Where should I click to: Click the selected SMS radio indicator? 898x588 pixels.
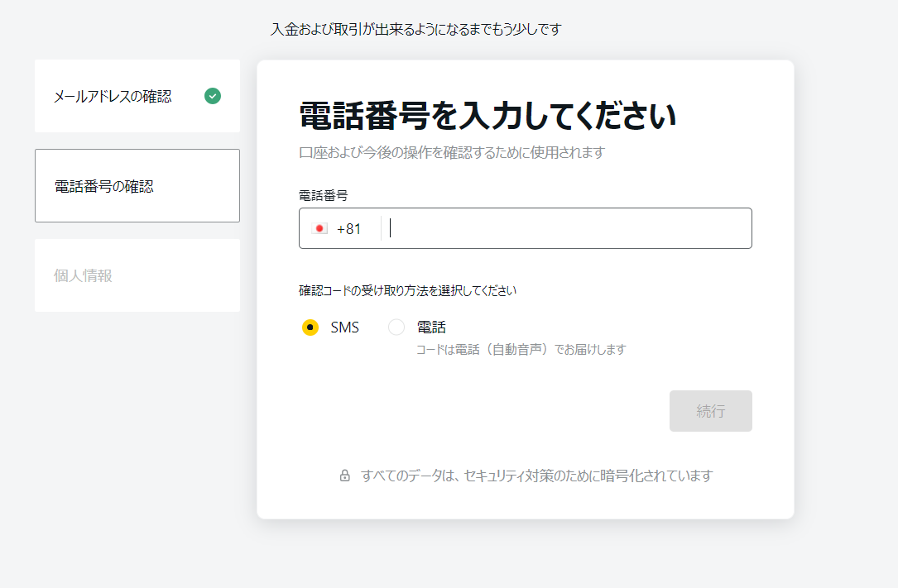click(310, 327)
